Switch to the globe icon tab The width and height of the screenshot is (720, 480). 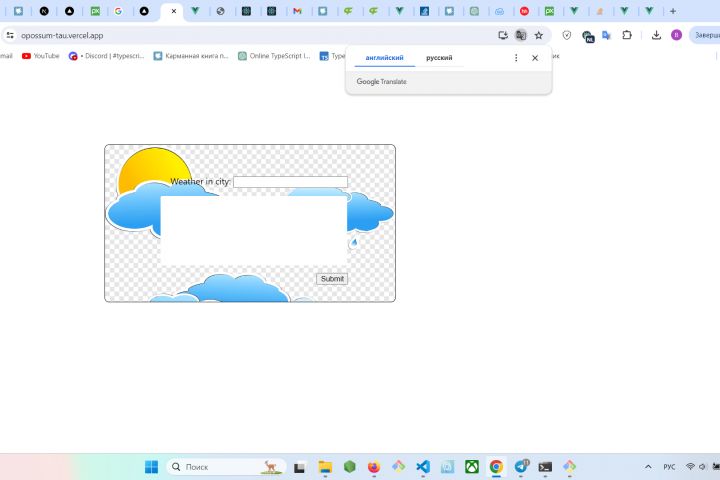click(220, 11)
